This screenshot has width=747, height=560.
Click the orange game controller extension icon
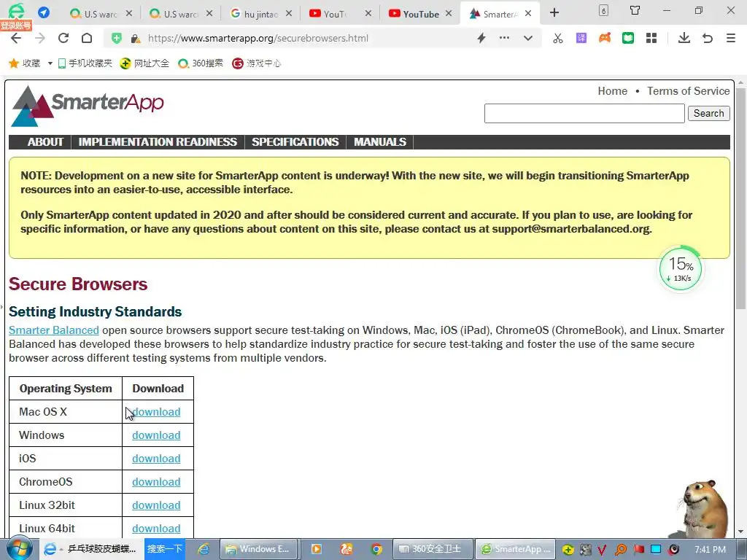(x=605, y=38)
